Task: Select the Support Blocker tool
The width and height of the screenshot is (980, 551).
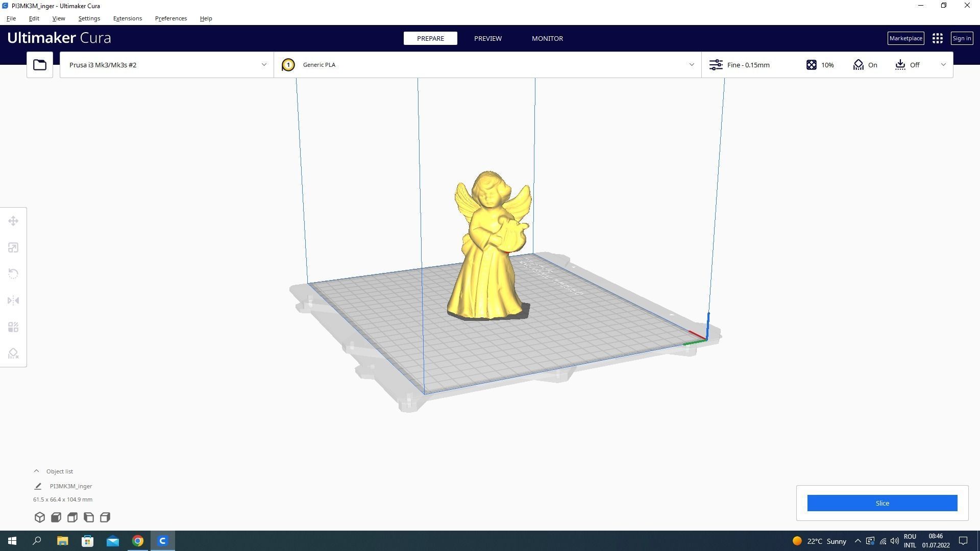Action: point(13,354)
